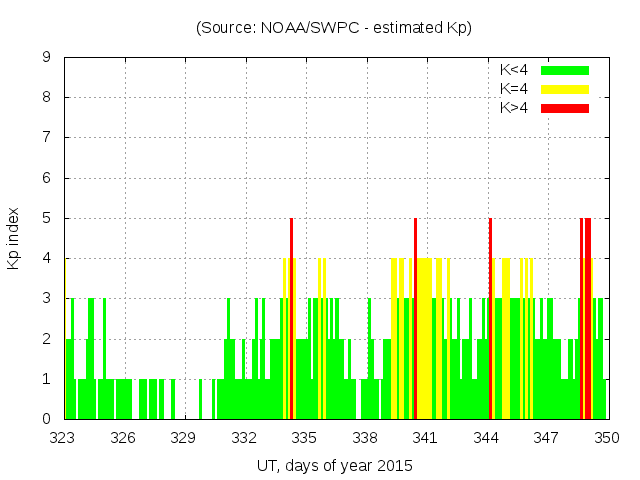Click the 0 tick on the y-axis
Viewport: 640px width, 480px height.
[x=47, y=419]
